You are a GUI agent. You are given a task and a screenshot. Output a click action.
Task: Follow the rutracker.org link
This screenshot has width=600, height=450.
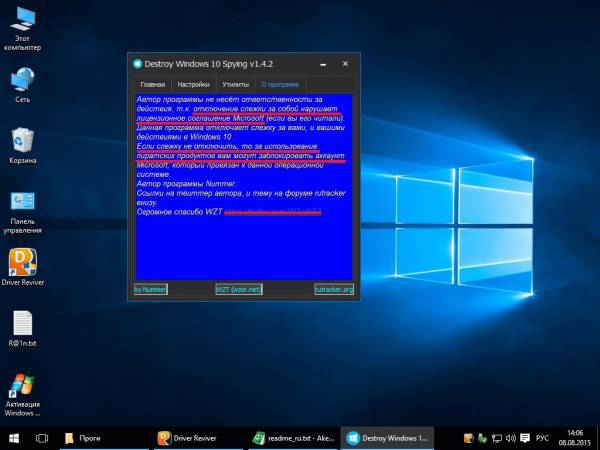[x=333, y=289]
